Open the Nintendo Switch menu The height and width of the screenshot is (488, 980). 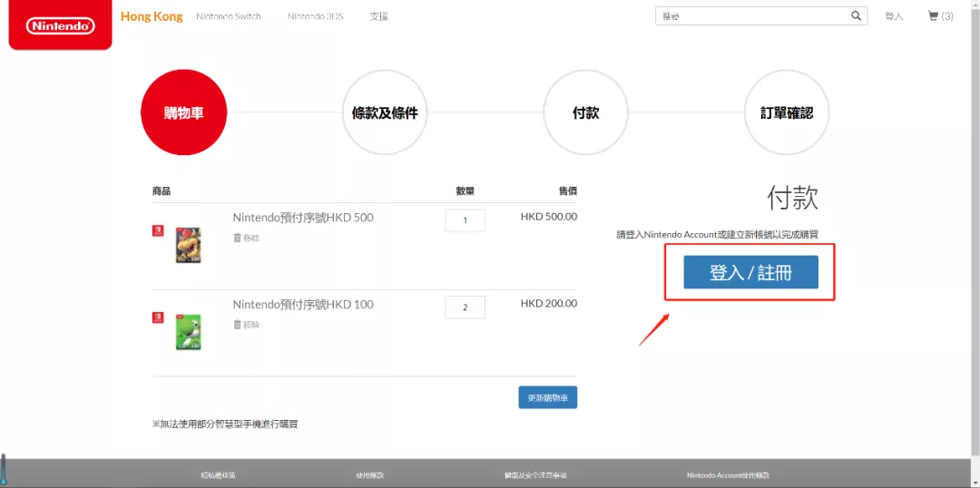(x=228, y=16)
